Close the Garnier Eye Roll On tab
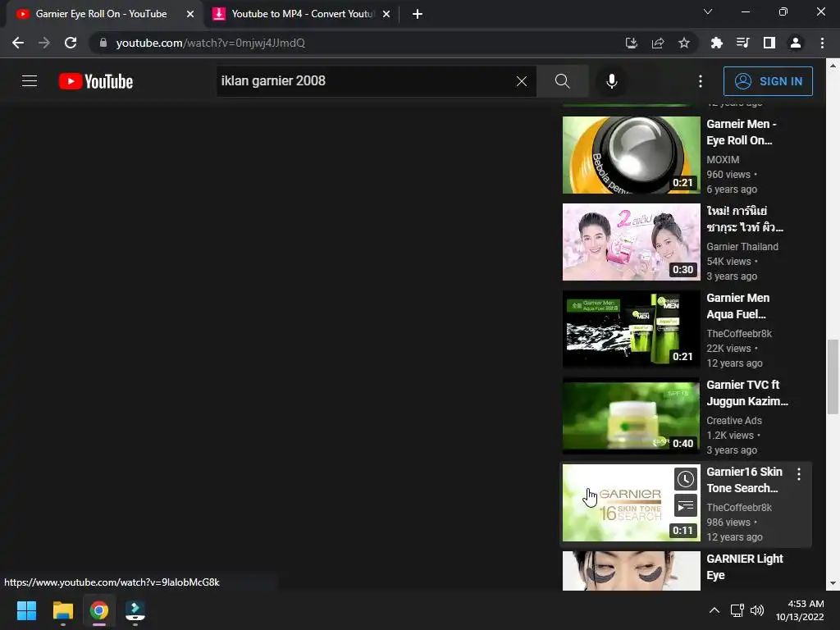Viewport: 840px width, 630px height. coord(190,14)
